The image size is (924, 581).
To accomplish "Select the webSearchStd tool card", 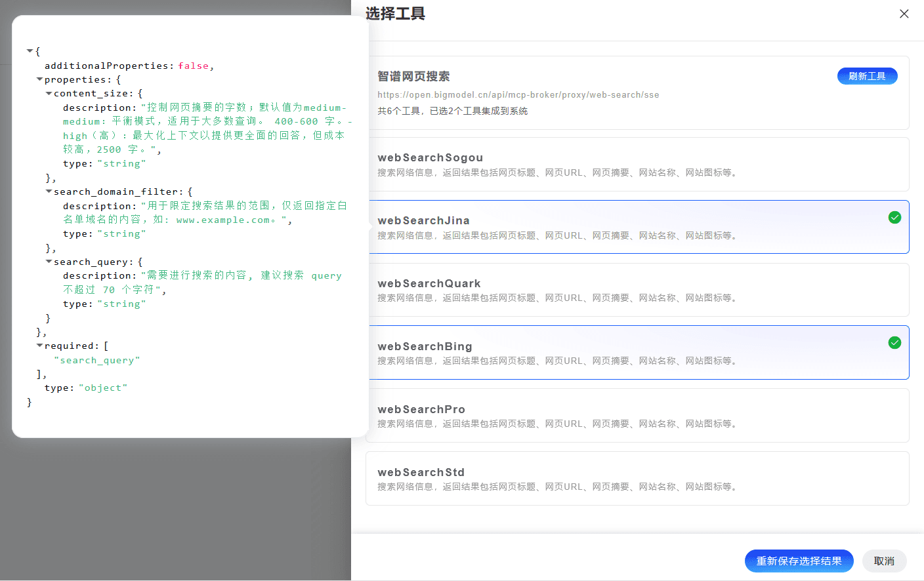I will point(637,479).
